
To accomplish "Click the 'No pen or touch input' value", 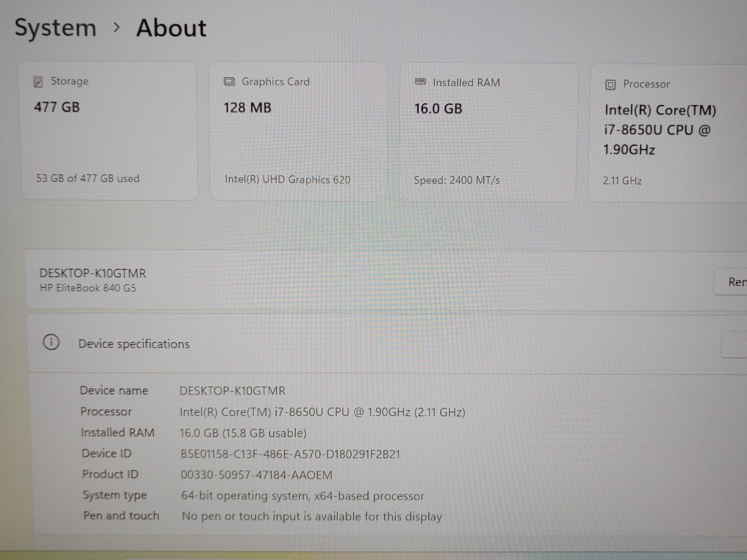I will 312,516.
